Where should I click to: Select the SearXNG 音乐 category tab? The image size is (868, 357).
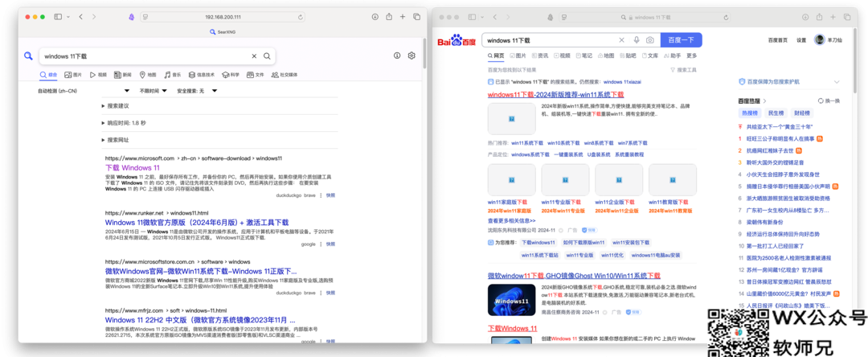[172, 75]
